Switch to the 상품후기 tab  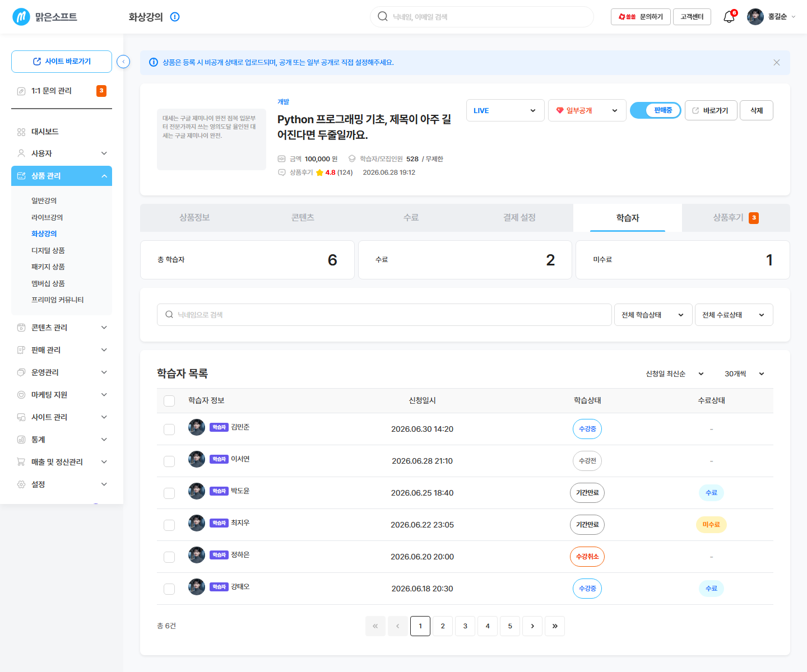click(736, 217)
